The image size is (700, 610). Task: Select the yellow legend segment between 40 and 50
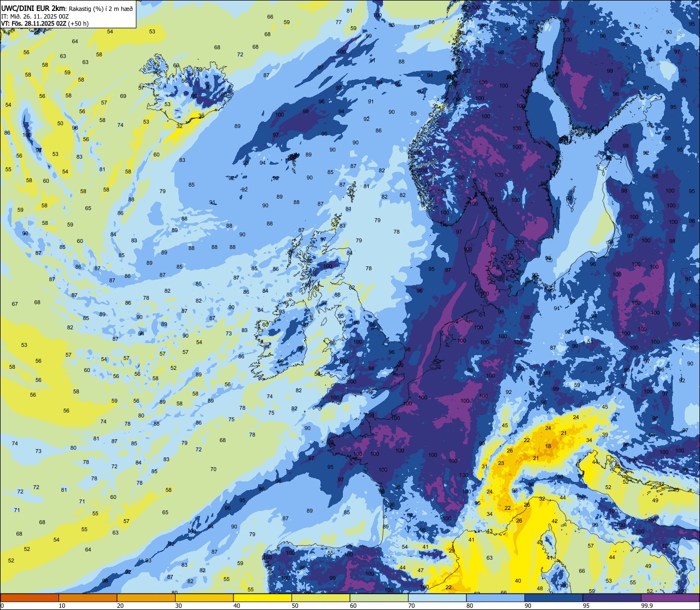262,597
